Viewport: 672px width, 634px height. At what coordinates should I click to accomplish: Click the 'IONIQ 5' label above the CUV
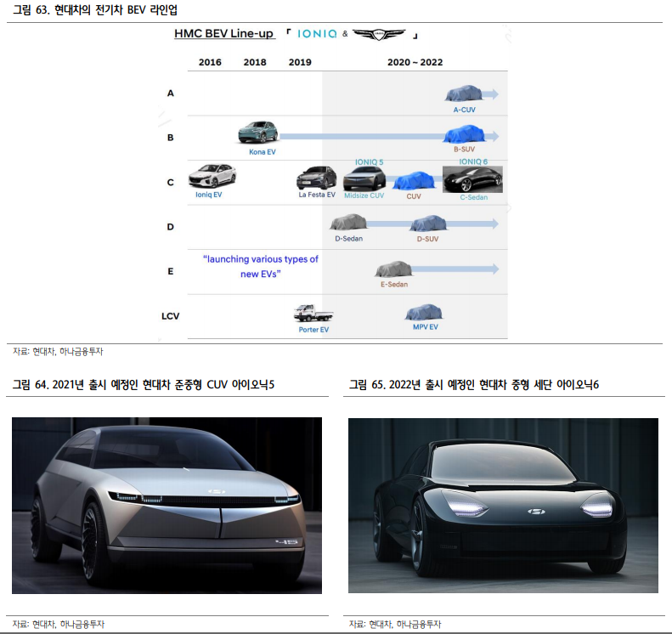(x=369, y=162)
